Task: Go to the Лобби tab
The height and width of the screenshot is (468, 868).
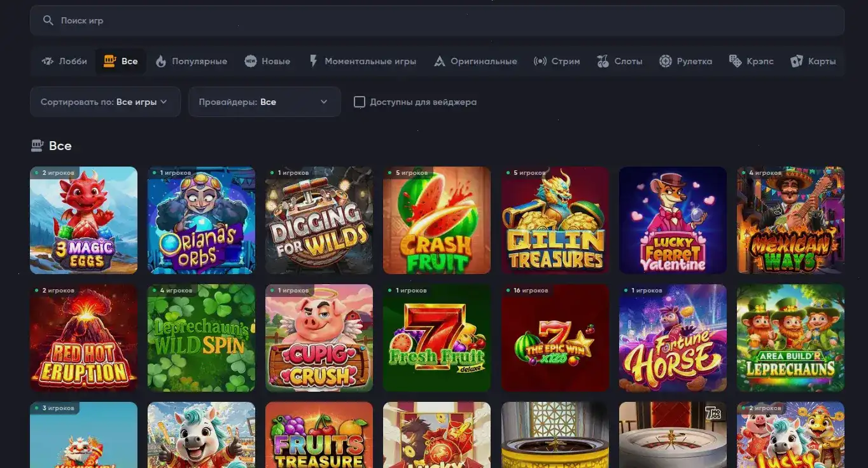Action: [64, 61]
